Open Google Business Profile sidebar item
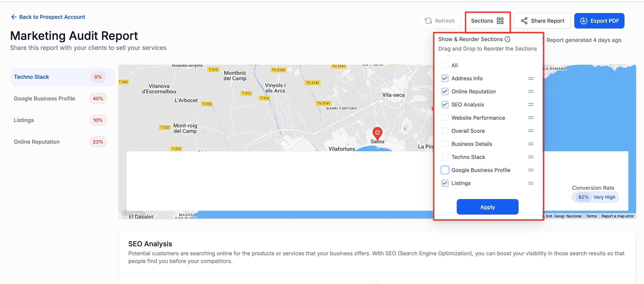The image size is (644, 284). (45, 99)
